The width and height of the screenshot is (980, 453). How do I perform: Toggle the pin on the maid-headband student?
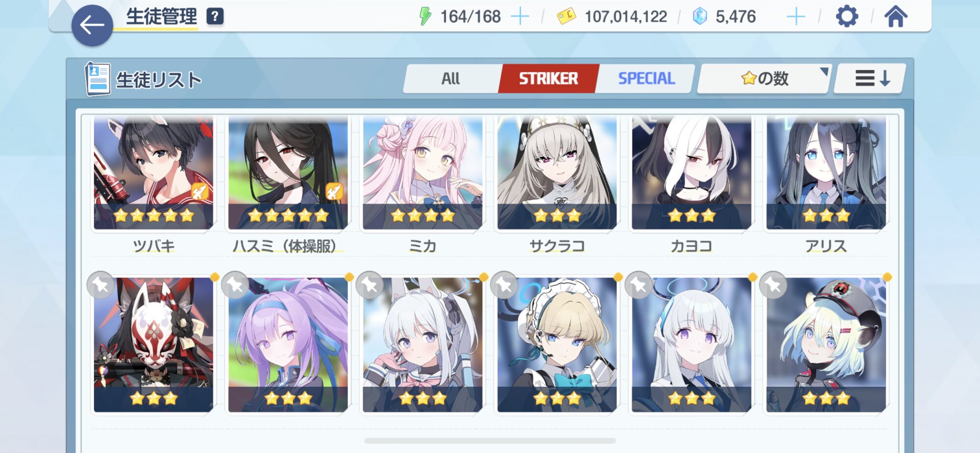click(504, 285)
